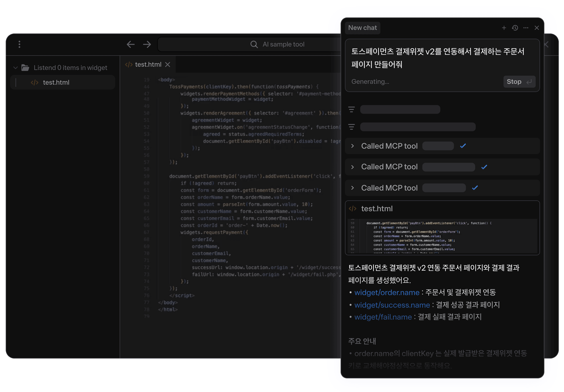Click the back navigation arrow
This screenshot has height=392, width=564.
pos(131,44)
